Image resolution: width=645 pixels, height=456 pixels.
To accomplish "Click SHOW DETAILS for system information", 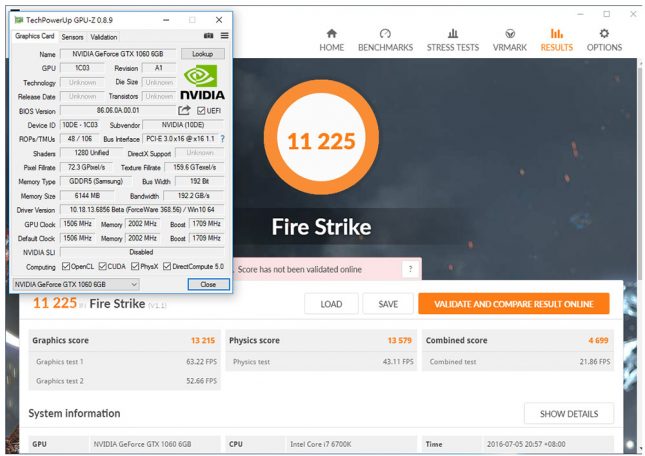I will [569, 414].
